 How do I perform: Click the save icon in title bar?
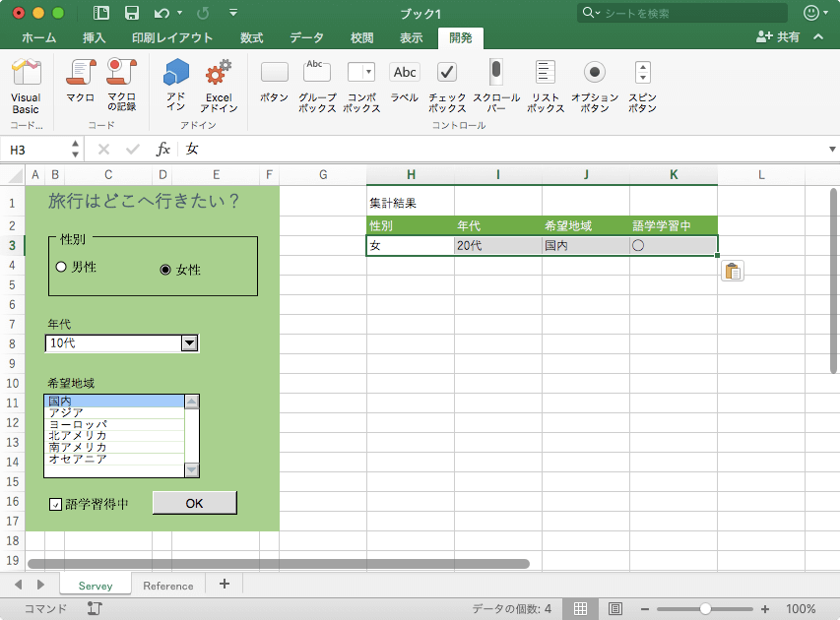click(132, 13)
